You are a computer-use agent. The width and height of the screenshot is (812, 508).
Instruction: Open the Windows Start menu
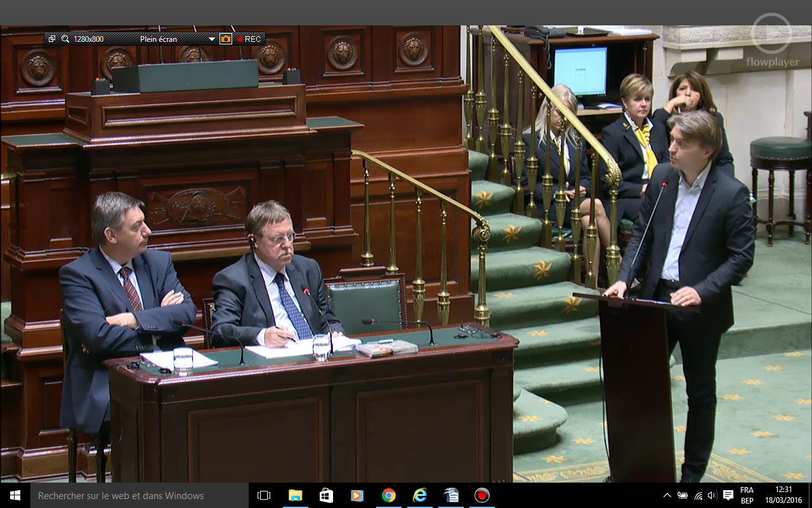15,495
